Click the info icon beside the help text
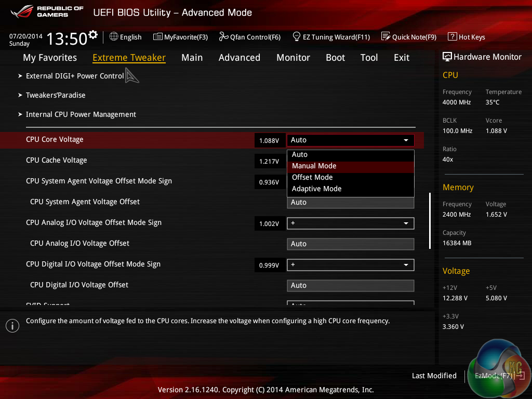The height and width of the screenshot is (399, 532). [x=12, y=326]
